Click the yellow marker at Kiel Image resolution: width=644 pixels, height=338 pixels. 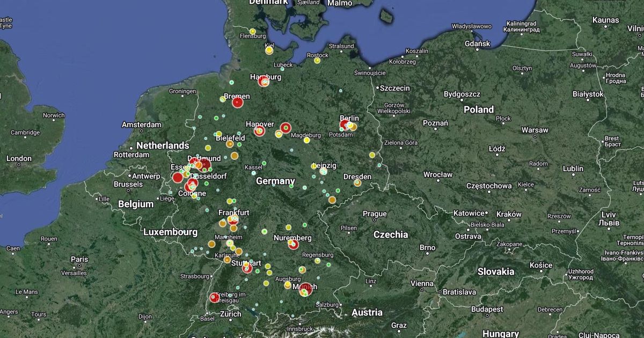tap(269, 51)
